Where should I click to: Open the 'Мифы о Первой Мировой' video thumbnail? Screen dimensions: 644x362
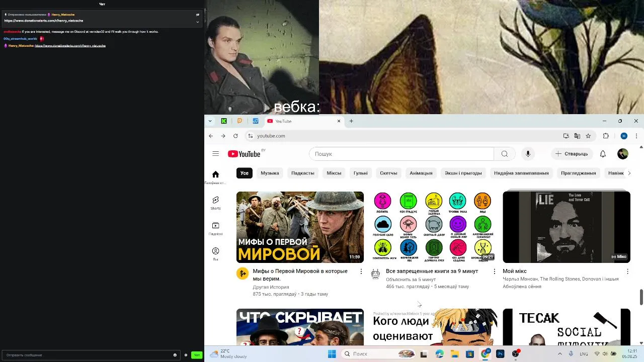pos(300,227)
